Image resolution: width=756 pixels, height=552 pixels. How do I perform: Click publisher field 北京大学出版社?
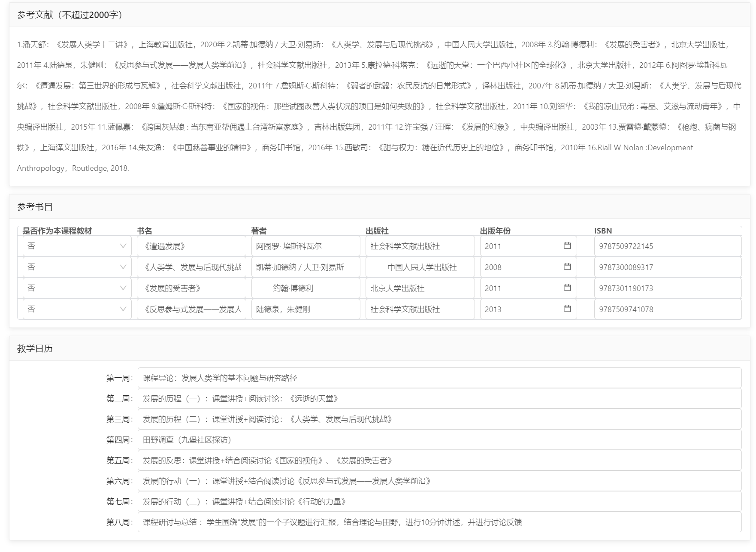[x=420, y=288]
